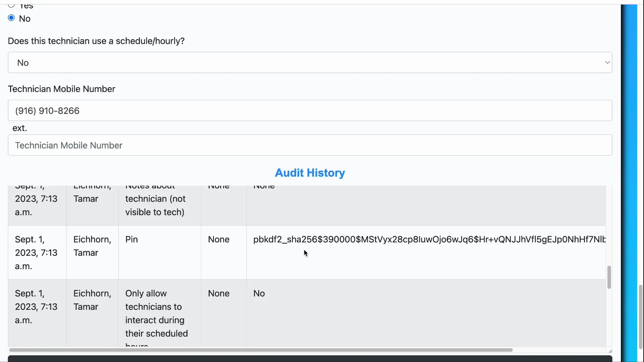The height and width of the screenshot is (362, 644).
Task: Open the schedule/hourly dropdown
Action: click(309, 62)
